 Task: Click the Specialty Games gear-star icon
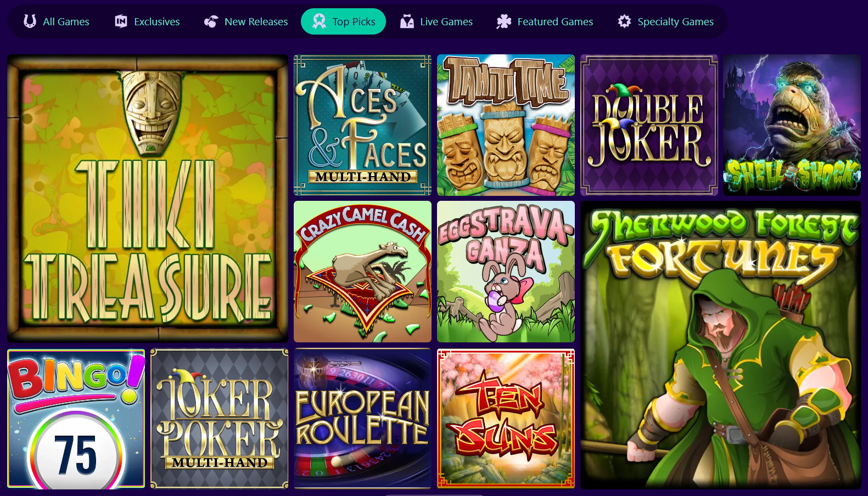point(624,21)
